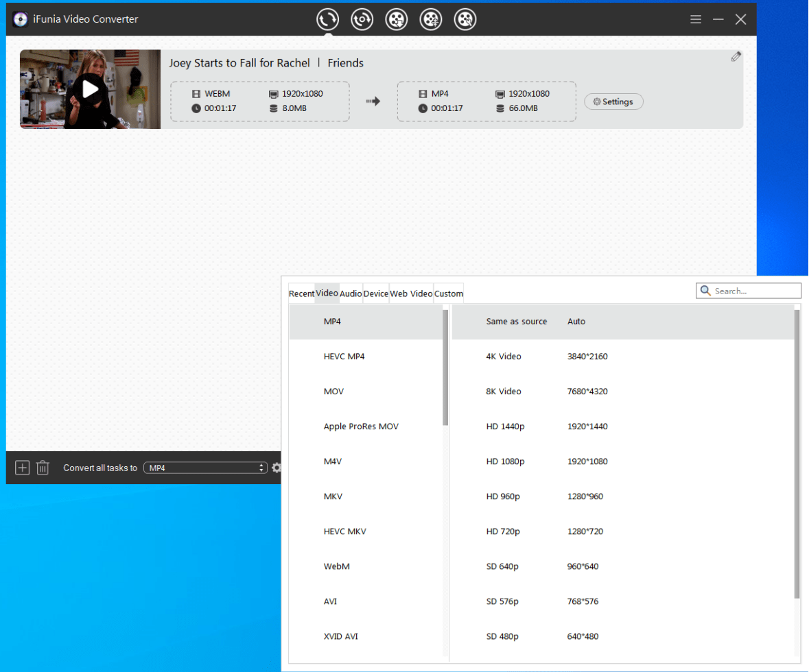Open the DVD ripper icon with disc arrows
809x672 pixels.
click(362, 19)
